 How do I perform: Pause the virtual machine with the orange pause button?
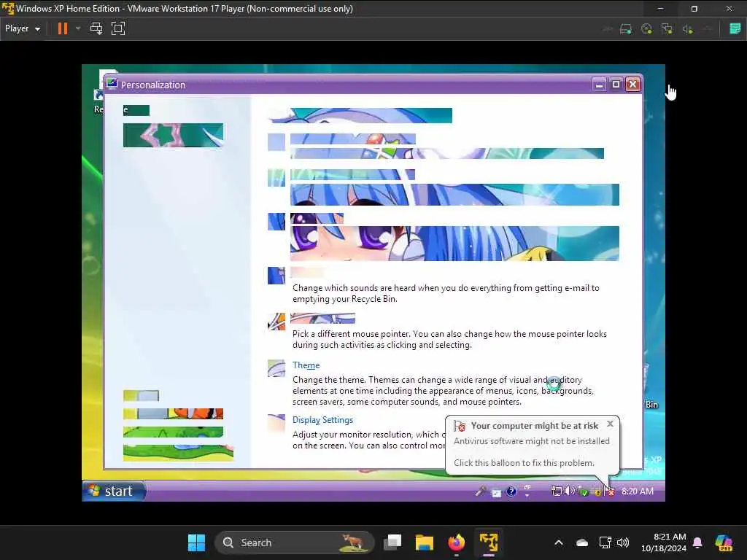(x=63, y=28)
